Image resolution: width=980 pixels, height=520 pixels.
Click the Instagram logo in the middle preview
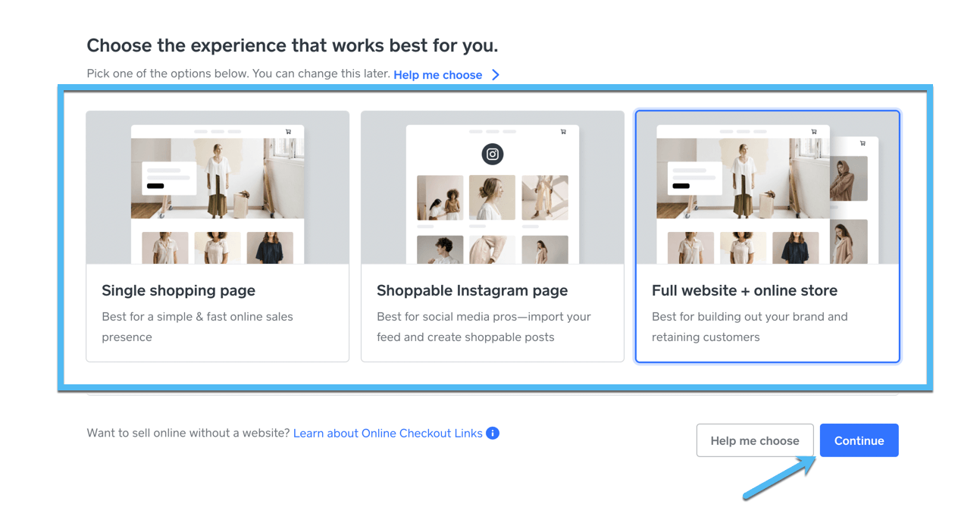(x=493, y=155)
